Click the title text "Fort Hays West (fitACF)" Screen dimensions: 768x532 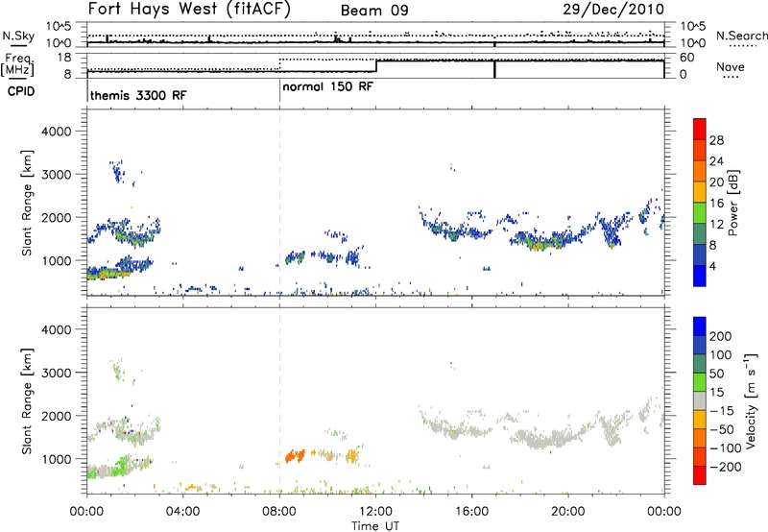[189, 9]
